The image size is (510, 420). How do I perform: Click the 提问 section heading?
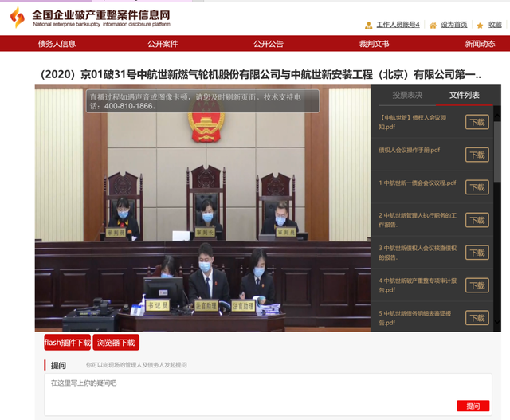click(58, 365)
